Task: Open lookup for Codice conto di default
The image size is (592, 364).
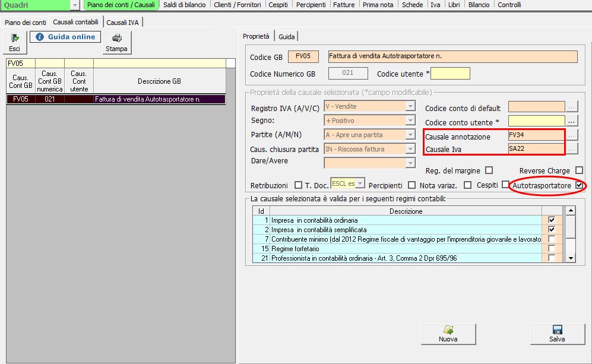Action: coord(572,107)
